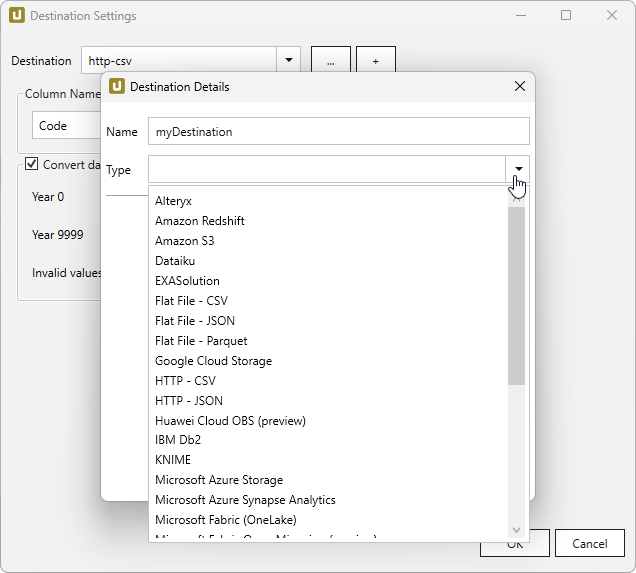Click the scroll down arrow of list

[x=516, y=530]
